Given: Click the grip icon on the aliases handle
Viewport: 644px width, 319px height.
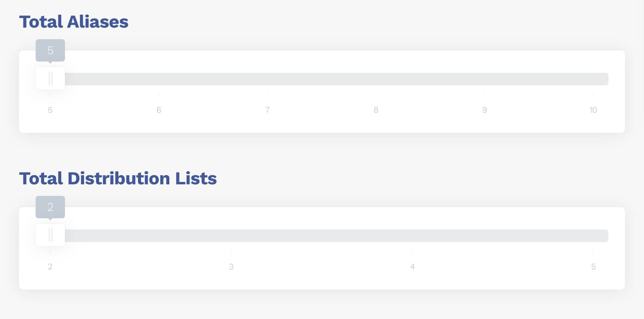Looking at the screenshot, I should click(50, 78).
